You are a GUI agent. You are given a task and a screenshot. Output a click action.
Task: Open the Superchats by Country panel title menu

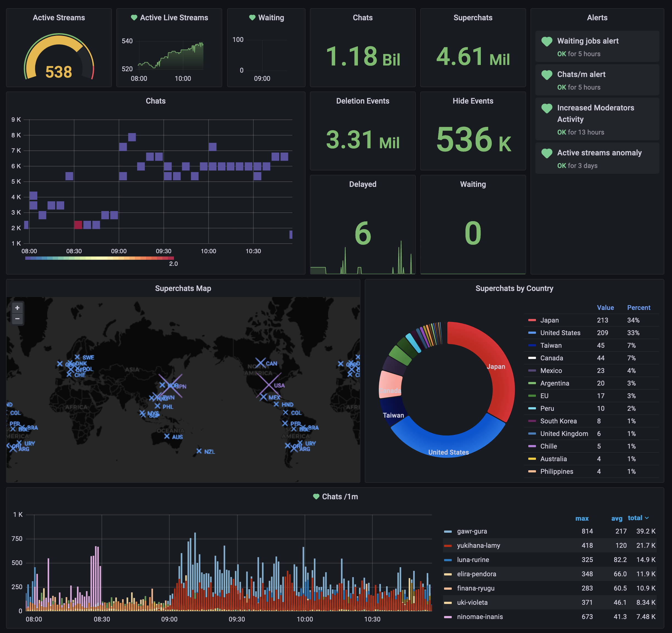[x=514, y=289]
